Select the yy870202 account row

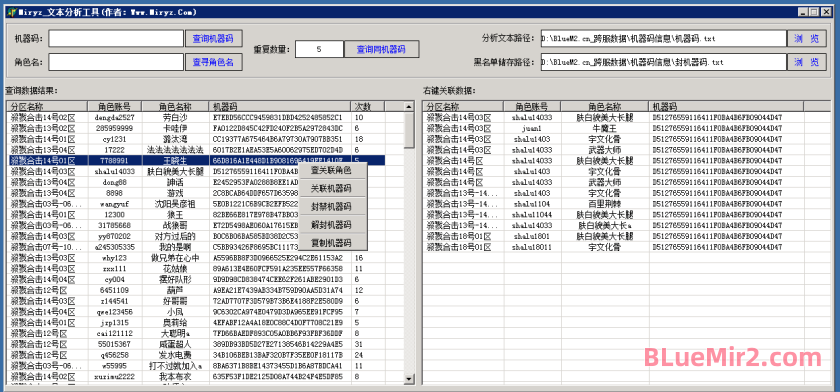(x=196, y=236)
